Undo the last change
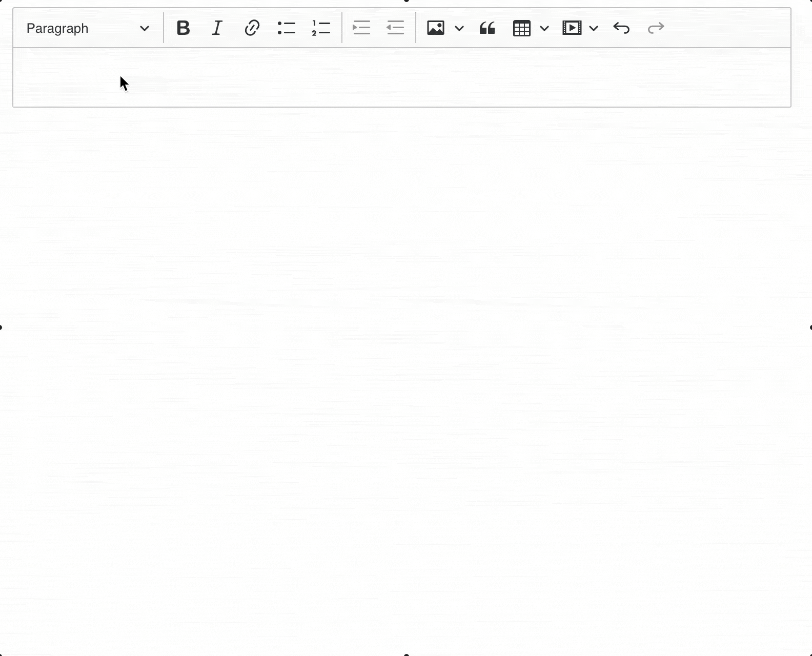Screen dimensions: 812x656 coord(621,28)
